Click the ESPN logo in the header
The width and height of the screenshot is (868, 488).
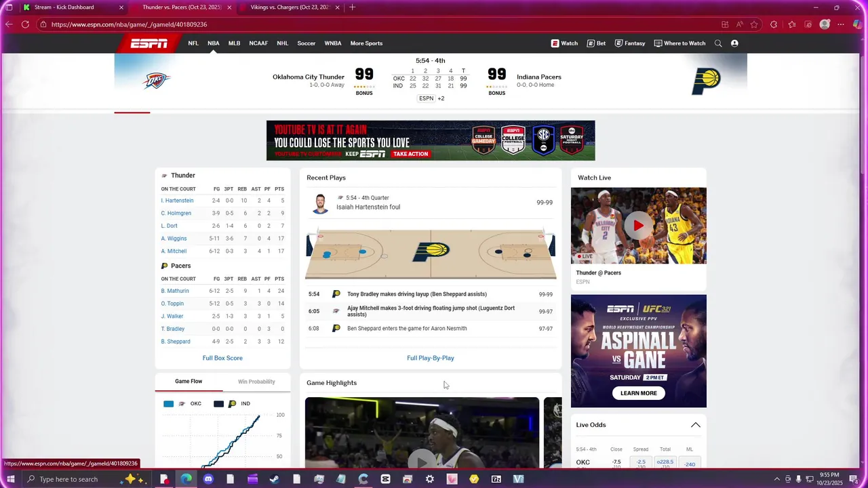(x=149, y=43)
